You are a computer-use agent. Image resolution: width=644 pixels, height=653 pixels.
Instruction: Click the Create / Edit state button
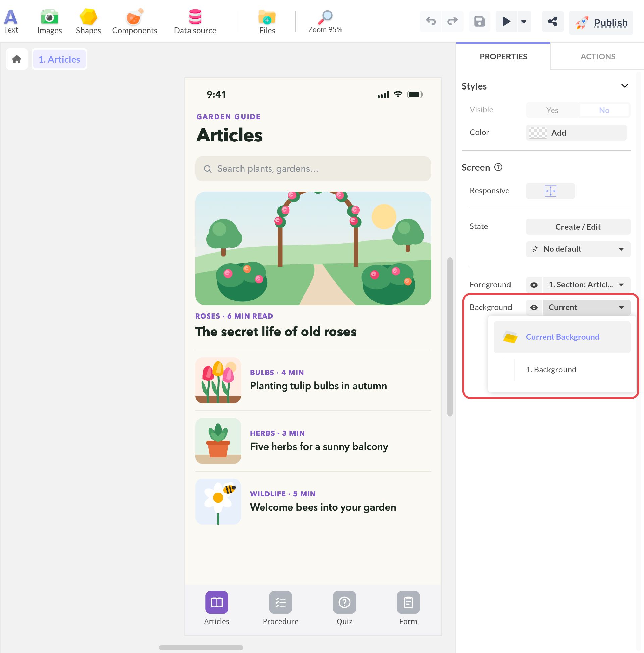pos(578,227)
